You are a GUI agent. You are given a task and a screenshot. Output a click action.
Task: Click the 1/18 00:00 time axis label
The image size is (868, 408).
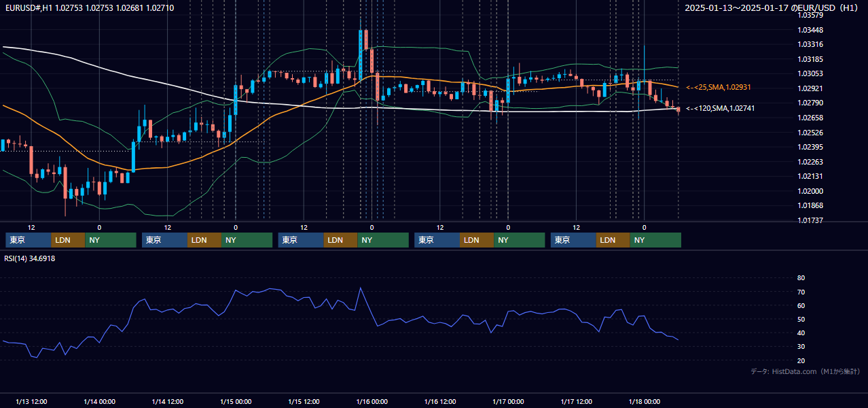tap(644, 402)
